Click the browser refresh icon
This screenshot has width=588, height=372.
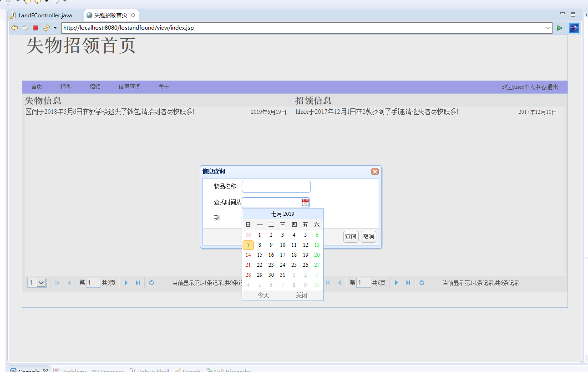click(x=46, y=28)
